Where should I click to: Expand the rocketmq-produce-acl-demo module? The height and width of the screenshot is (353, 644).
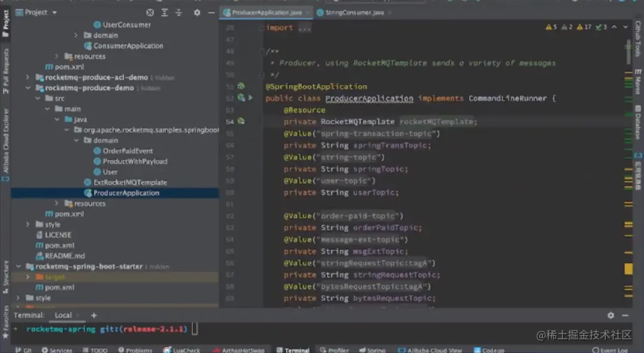point(27,78)
